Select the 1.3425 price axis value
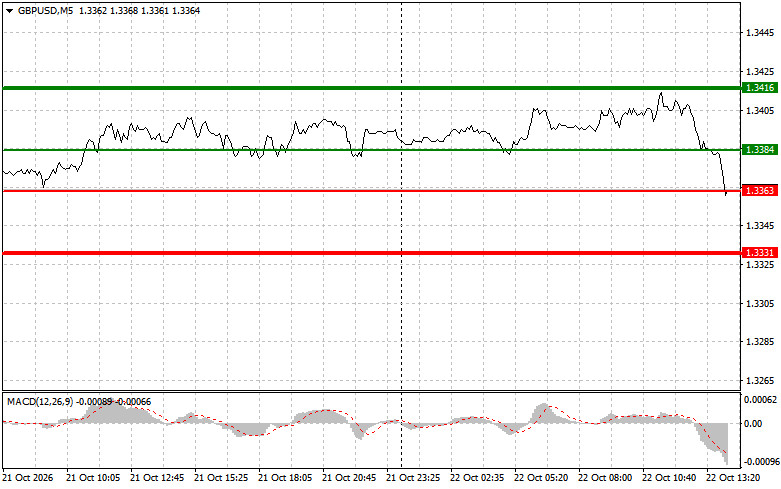The image size is (781, 489). pyautogui.click(x=760, y=72)
